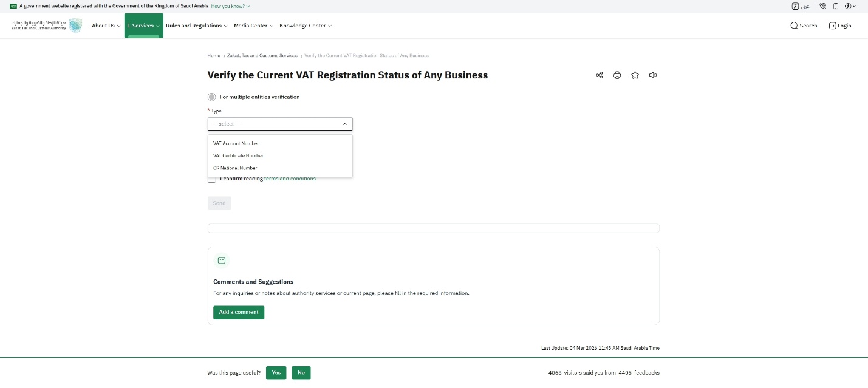The image size is (868, 388).
Task: Click the mobile app icon
Action: (836, 6)
